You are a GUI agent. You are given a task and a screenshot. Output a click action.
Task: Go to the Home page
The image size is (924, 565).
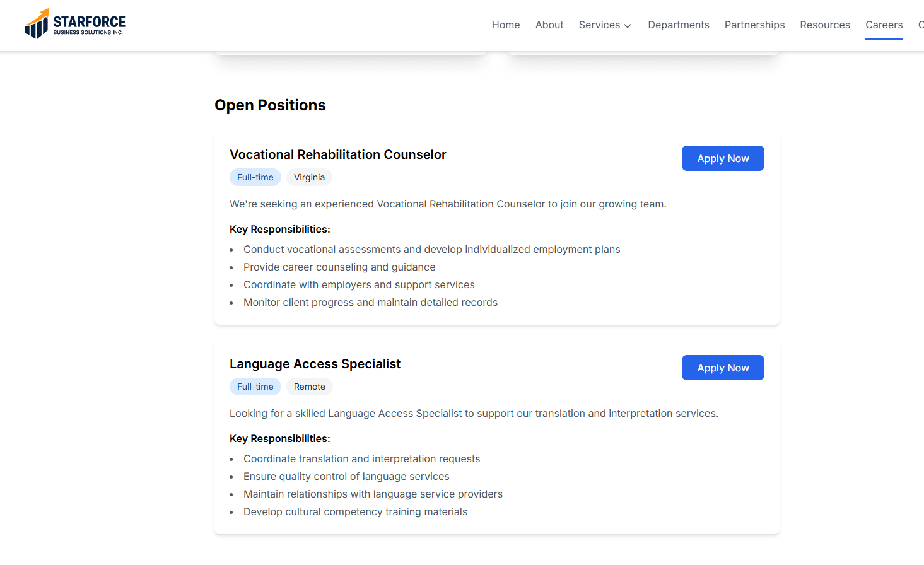[x=506, y=25]
